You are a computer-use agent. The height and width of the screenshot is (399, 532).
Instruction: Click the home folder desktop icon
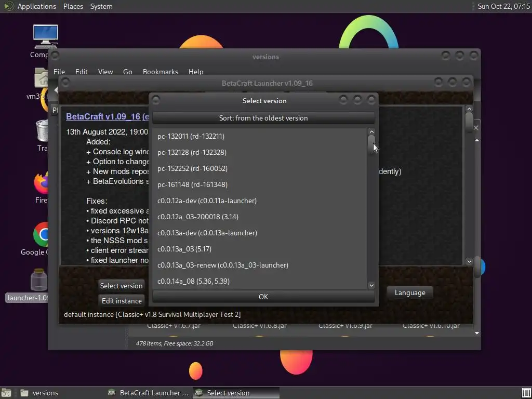(x=42, y=78)
